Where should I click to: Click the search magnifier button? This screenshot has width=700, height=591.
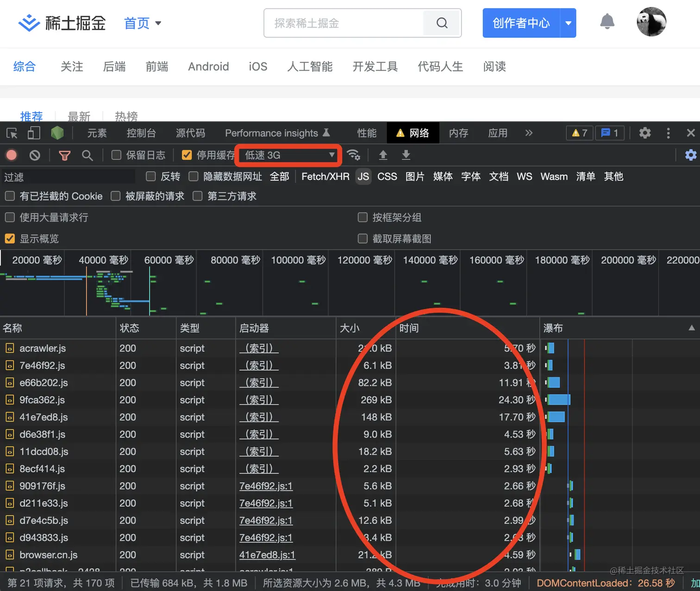(x=442, y=23)
